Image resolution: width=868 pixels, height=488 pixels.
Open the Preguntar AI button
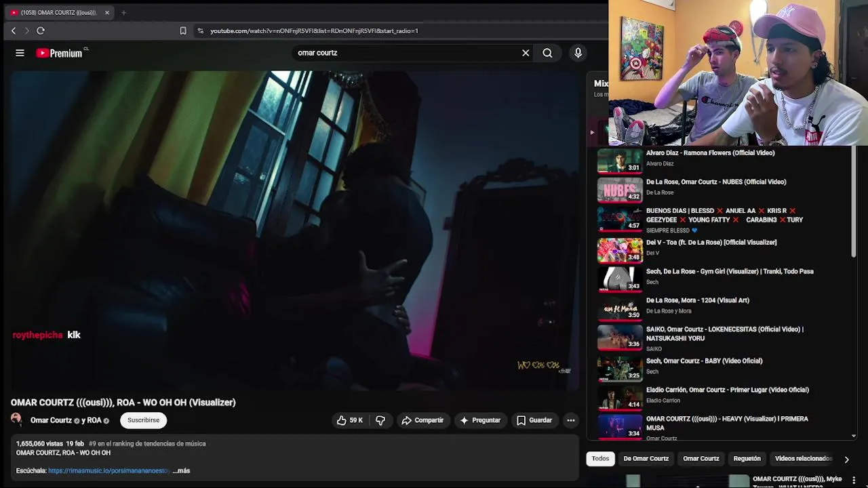pos(480,420)
